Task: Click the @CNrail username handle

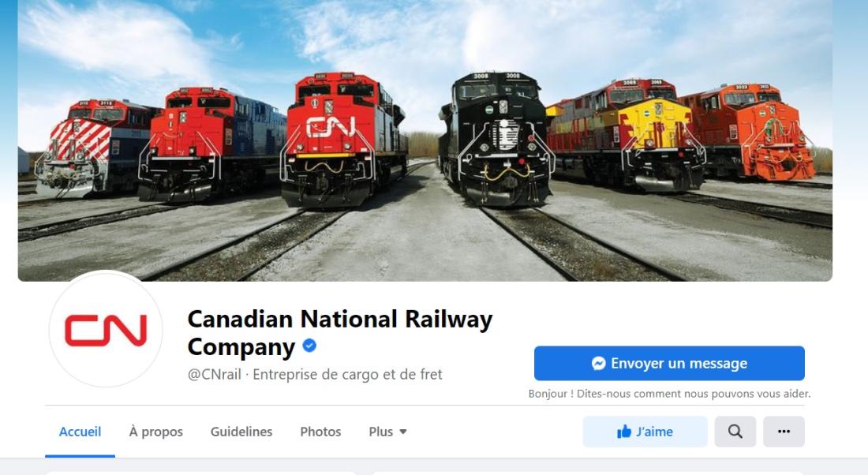Action: [214, 375]
